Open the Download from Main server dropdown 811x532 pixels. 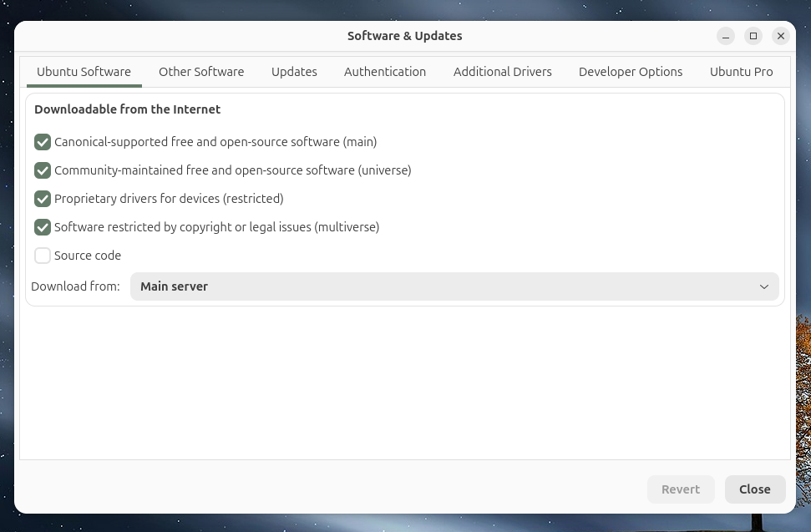pos(454,286)
